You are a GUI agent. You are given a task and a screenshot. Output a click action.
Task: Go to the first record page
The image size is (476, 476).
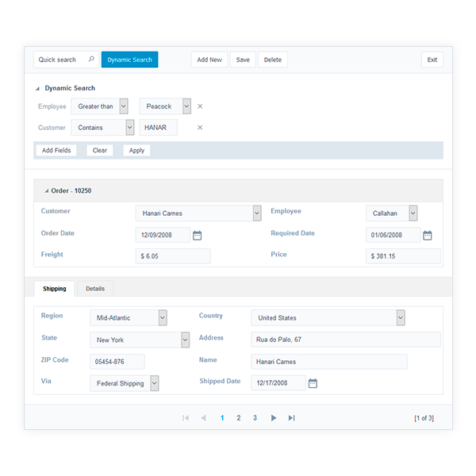186,418
